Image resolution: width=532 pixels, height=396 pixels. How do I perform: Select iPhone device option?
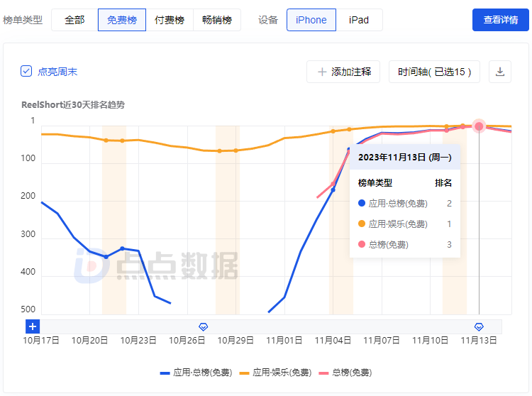coord(311,20)
